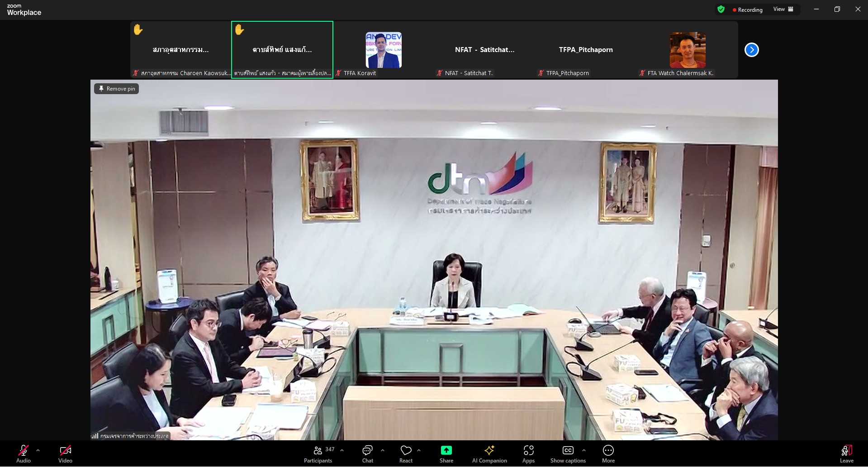The image size is (868, 467).
Task: Expand the arrow next to React
Action: [x=419, y=450]
